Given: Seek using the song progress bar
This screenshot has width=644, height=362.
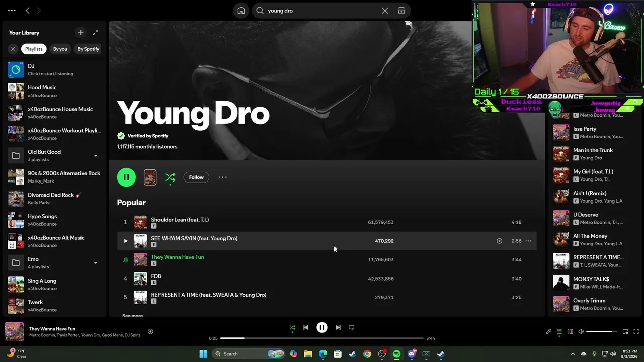Looking at the screenshot, I should (322, 338).
